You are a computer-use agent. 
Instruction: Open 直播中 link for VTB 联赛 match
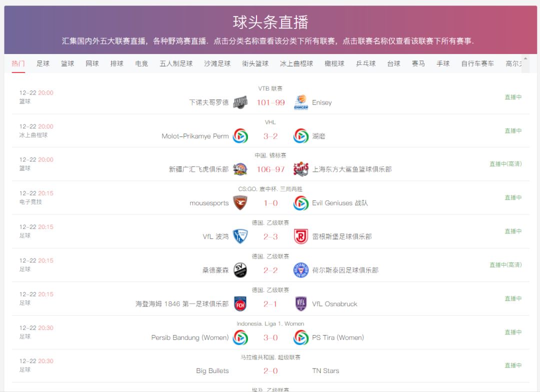tap(513, 97)
